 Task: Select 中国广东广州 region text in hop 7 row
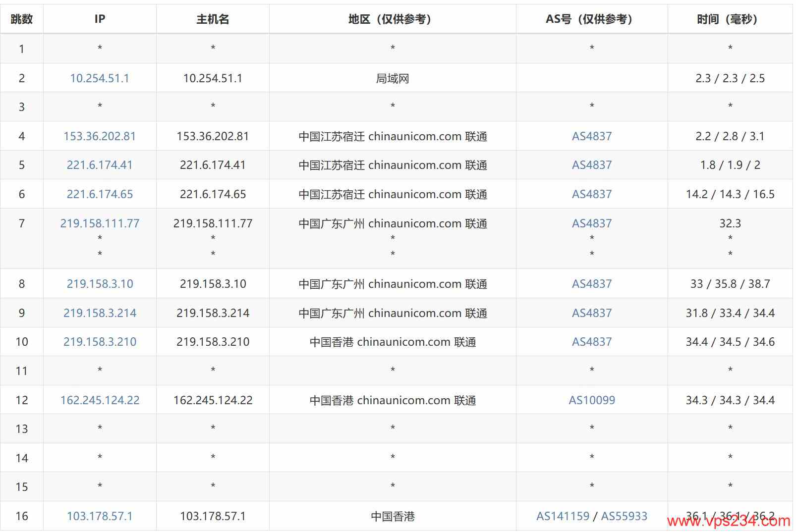pos(393,223)
